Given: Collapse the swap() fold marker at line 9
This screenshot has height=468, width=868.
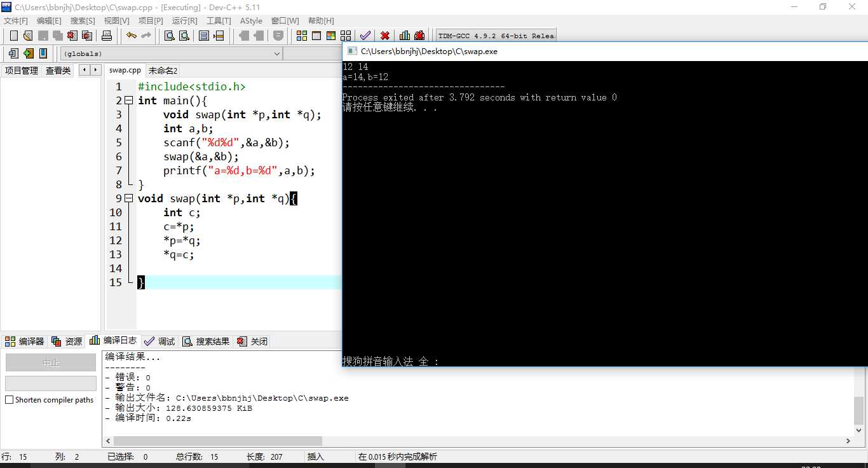Looking at the screenshot, I should tap(128, 198).
